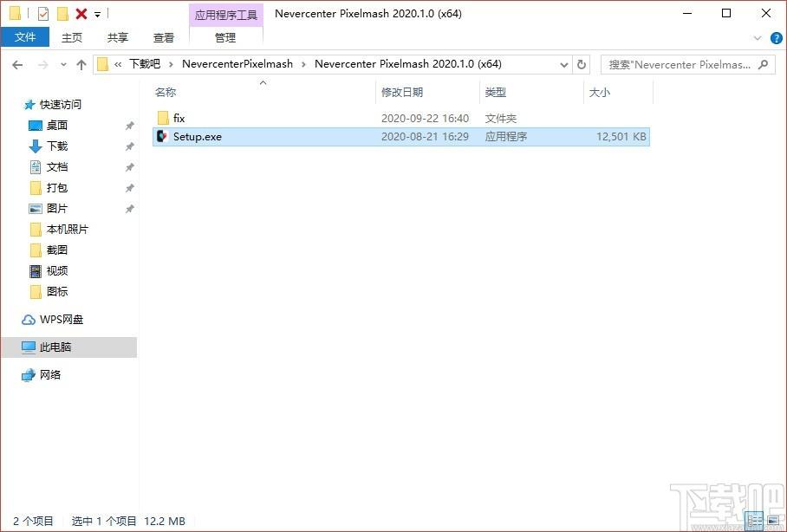
Task: Go forward with the right arrow button
Action: pyautogui.click(x=43, y=65)
